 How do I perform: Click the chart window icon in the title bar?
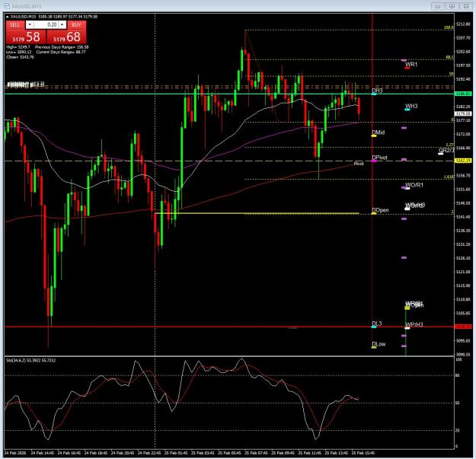point(8,6)
